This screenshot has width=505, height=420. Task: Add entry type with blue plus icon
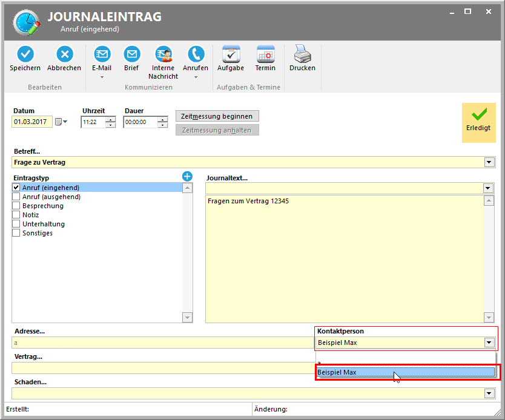click(x=187, y=176)
